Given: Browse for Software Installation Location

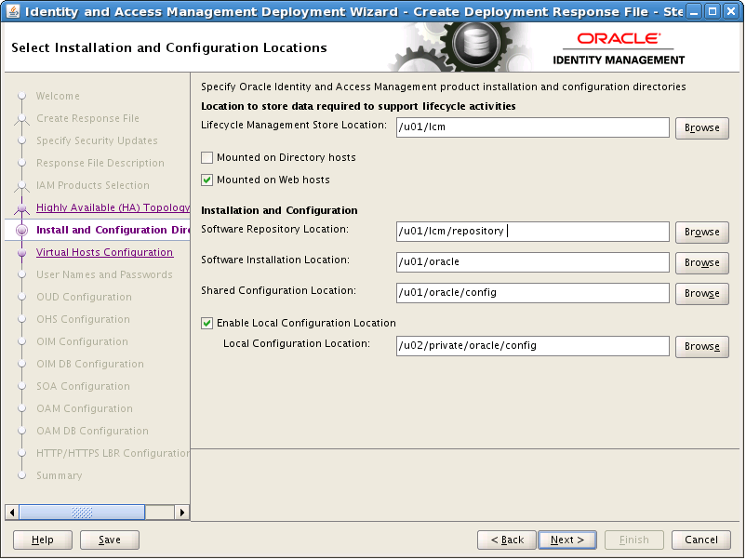Looking at the screenshot, I should click(701, 262).
